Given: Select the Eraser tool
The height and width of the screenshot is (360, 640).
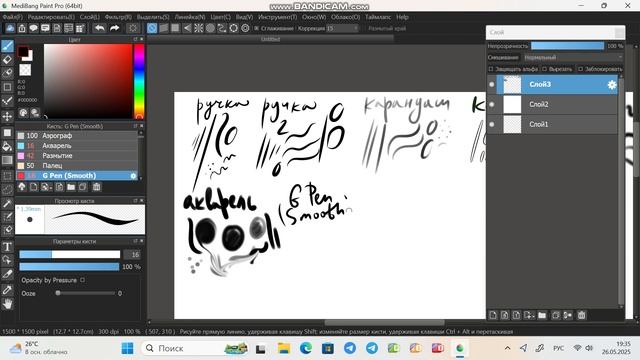Looking at the screenshot, I should tap(7, 60).
